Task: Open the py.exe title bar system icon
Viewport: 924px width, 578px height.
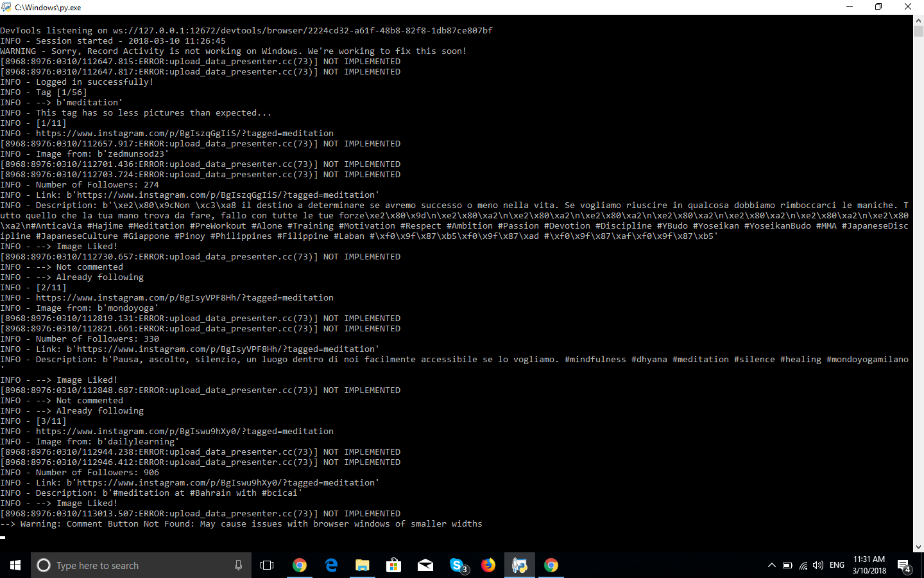Action: (x=6, y=7)
